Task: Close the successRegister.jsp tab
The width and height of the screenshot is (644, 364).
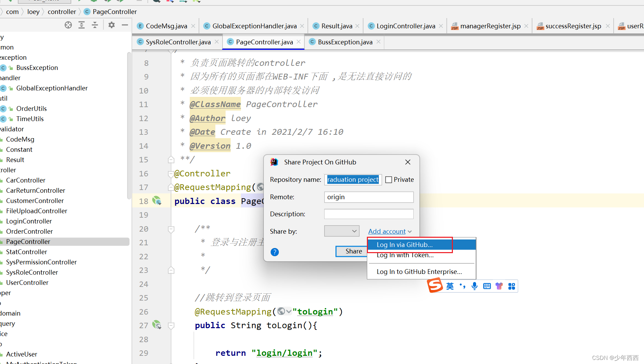Action: pos(607,26)
